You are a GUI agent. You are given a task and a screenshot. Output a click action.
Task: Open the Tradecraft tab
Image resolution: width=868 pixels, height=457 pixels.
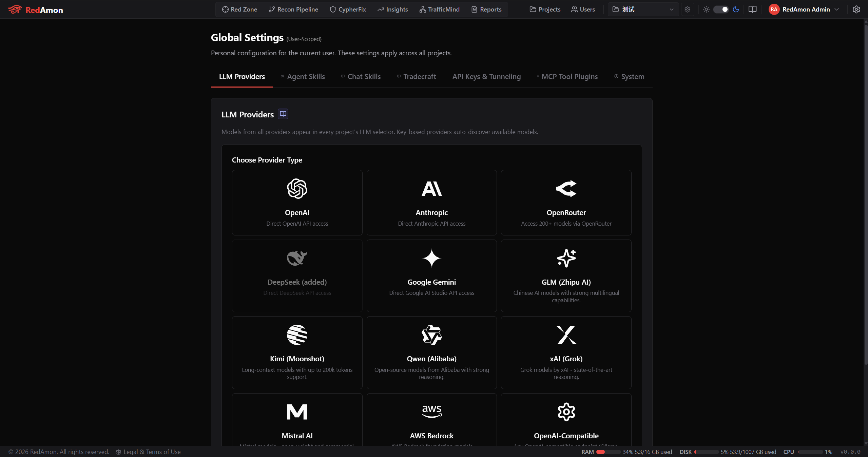click(x=416, y=77)
